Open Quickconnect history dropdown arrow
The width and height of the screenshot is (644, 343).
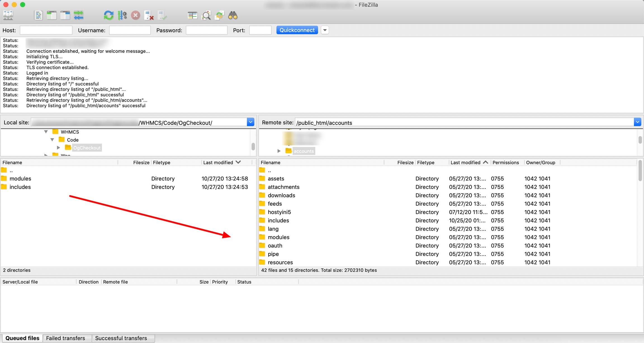point(325,30)
